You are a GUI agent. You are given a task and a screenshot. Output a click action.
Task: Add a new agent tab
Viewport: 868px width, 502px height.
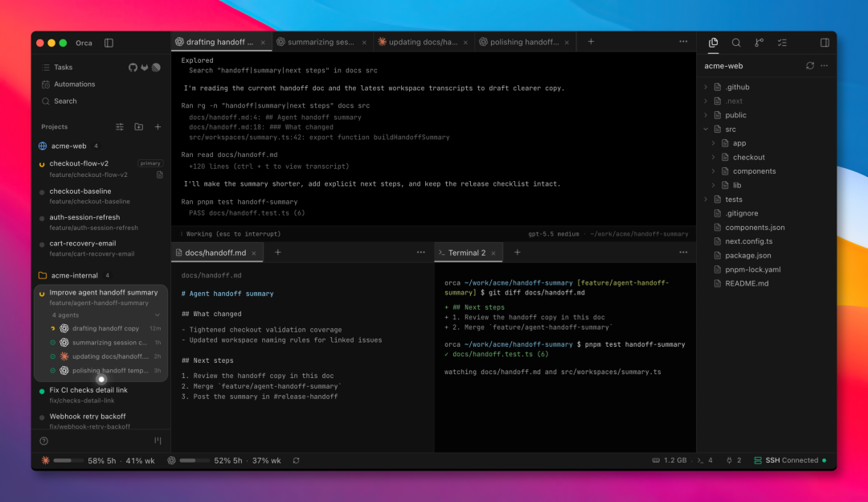click(x=591, y=42)
